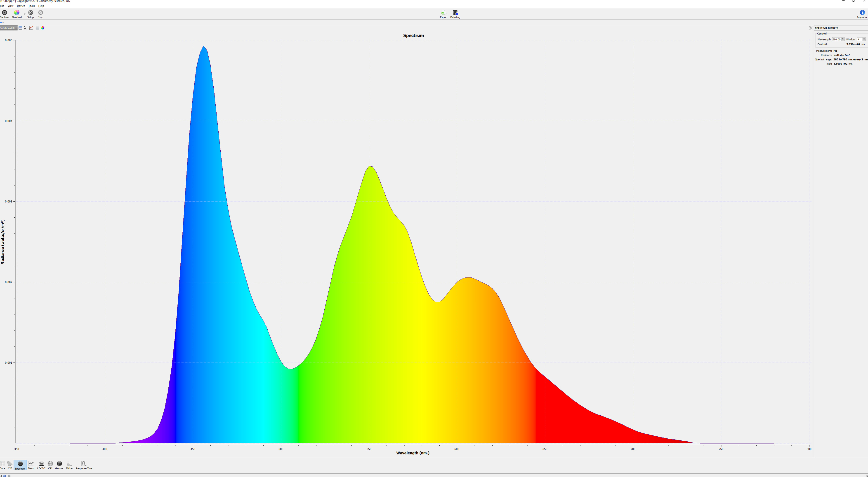Click the lambda wavelength icon
The image size is (868, 477).
(x=25, y=28)
